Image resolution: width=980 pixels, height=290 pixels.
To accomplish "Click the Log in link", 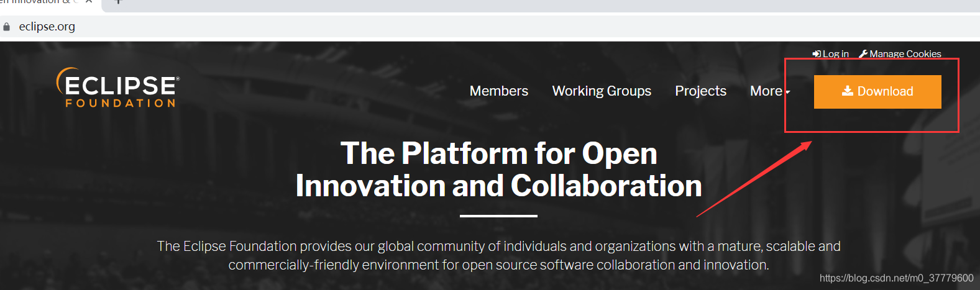I will coord(830,54).
